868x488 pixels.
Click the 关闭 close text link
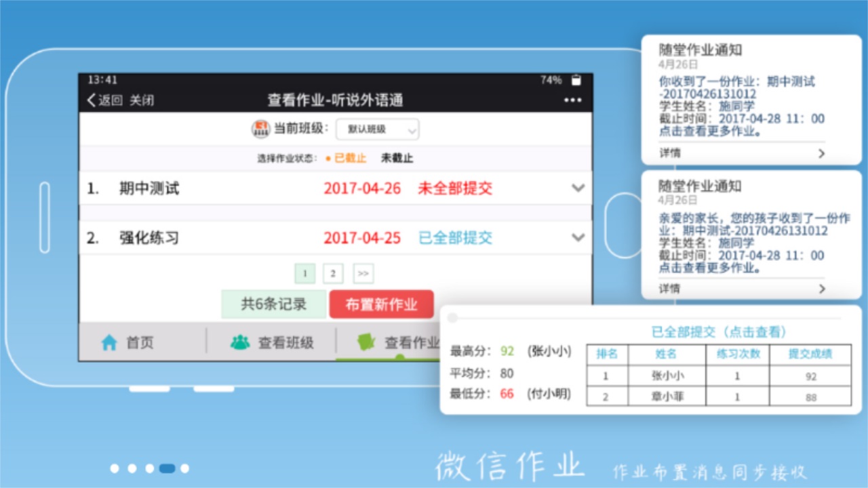click(142, 100)
